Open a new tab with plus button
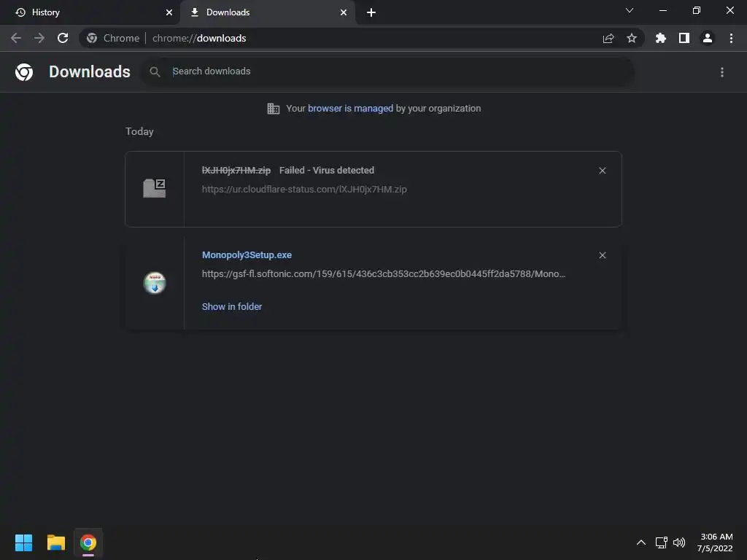This screenshot has height=560, width=747. click(371, 12)
